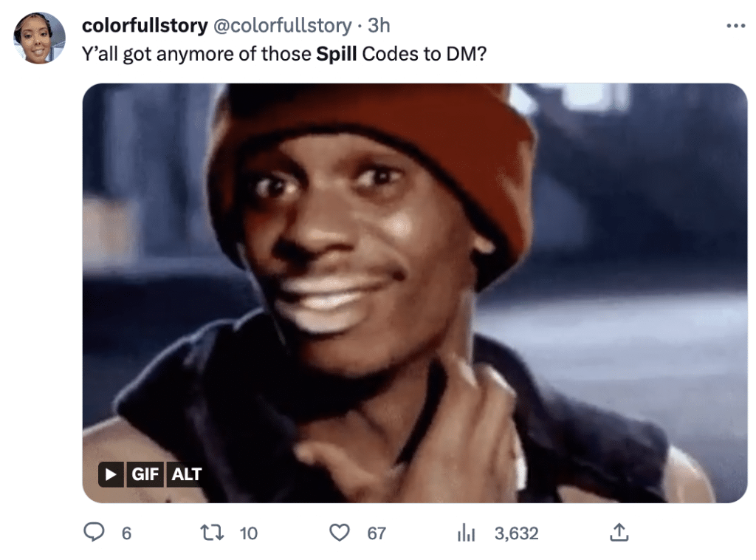Show the ALT text description badge

pos(185,474)
